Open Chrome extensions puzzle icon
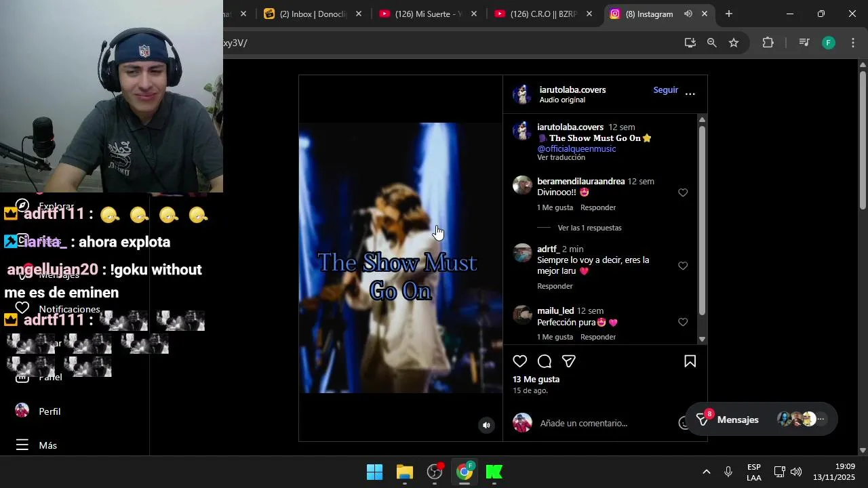 [768, 43]
